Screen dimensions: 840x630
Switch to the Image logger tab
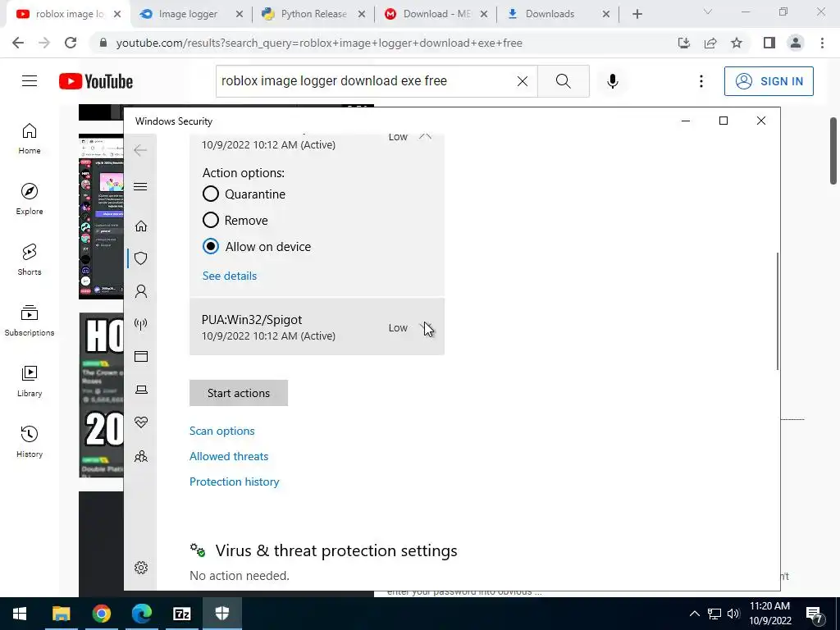(x=188, y=14)
